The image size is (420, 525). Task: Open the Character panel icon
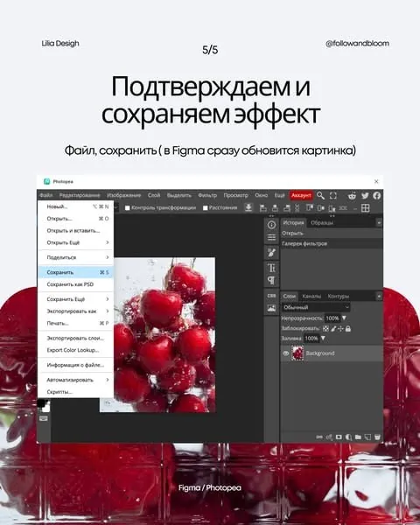click(x=271, y=268)
